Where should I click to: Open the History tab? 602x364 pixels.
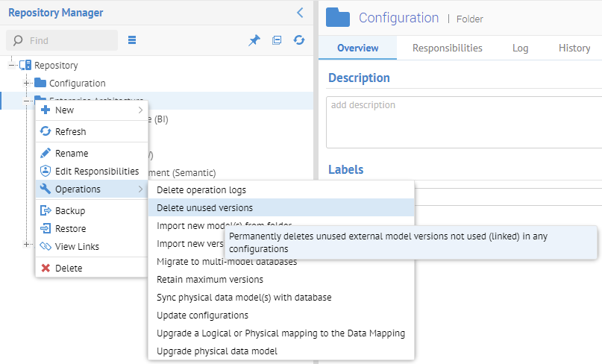[x=574, y=48]
